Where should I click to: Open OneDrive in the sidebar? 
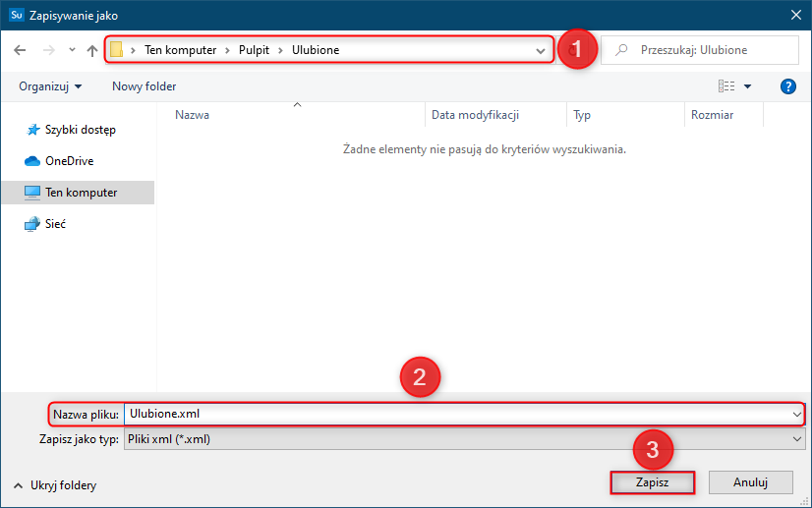click(59, 161)
